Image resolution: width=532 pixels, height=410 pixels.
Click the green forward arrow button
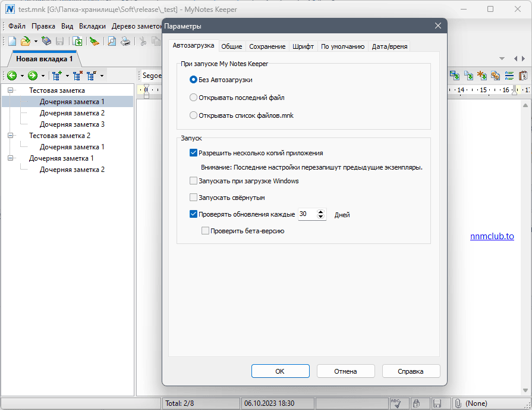(33, 76)
